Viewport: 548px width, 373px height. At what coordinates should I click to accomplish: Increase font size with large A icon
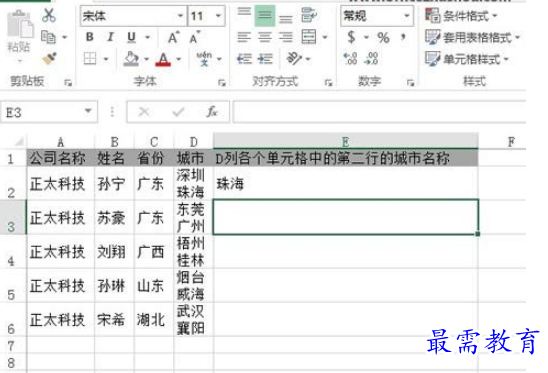click(x=173, y=37)
